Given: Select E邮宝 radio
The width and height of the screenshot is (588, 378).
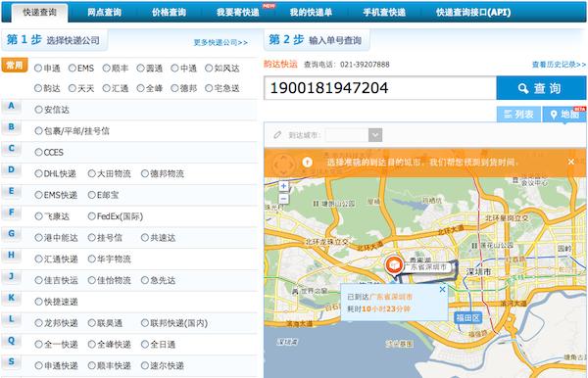Looking at the screenshot, I should (x=92, y=195).
